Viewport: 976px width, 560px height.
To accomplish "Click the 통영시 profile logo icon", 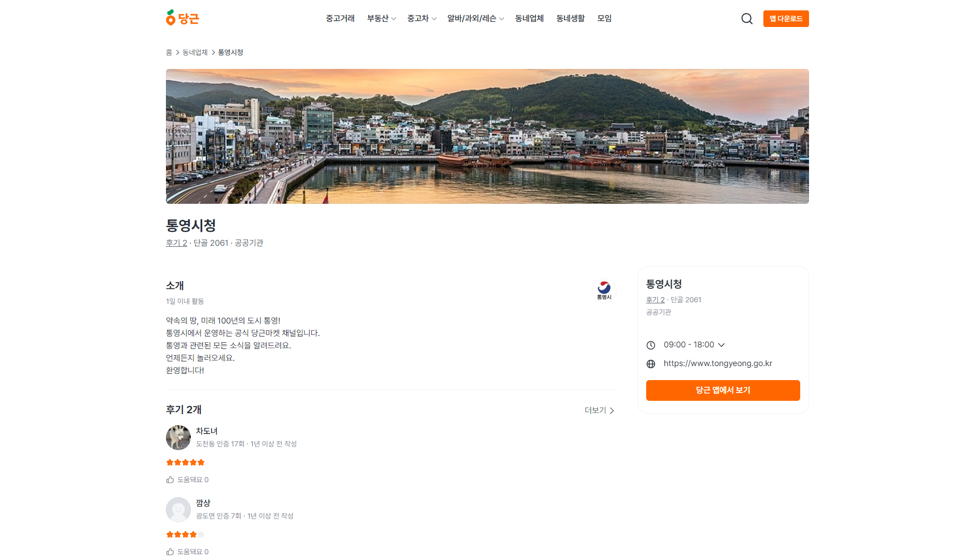I will click(x=604, y=290).
